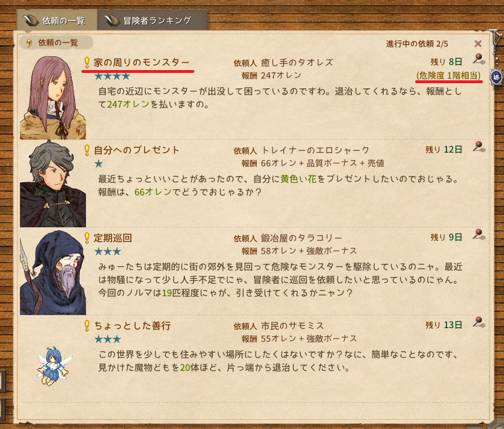Click the exclamation icon next to ちょっとした善行

click(87, 326)
